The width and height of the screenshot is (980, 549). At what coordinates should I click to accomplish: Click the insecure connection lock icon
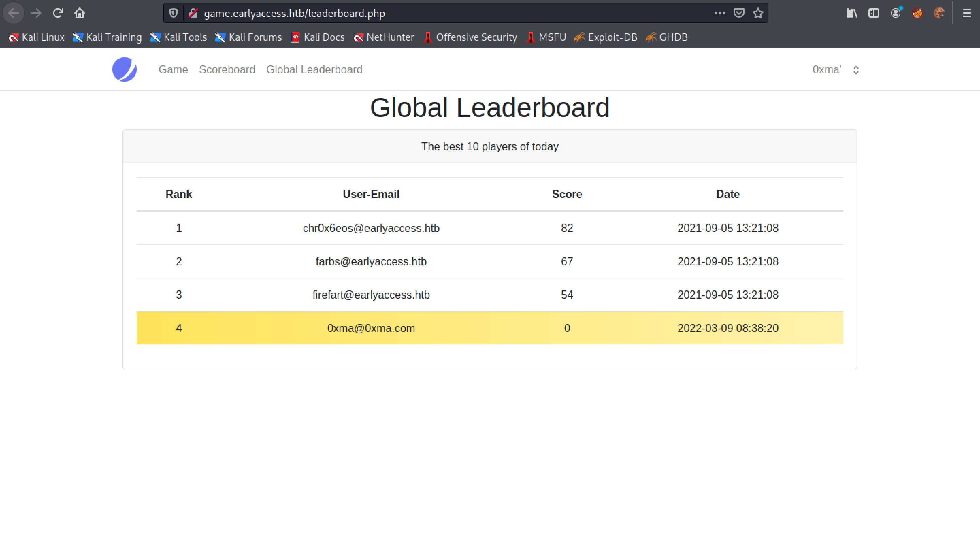click(x=193, y=13)
